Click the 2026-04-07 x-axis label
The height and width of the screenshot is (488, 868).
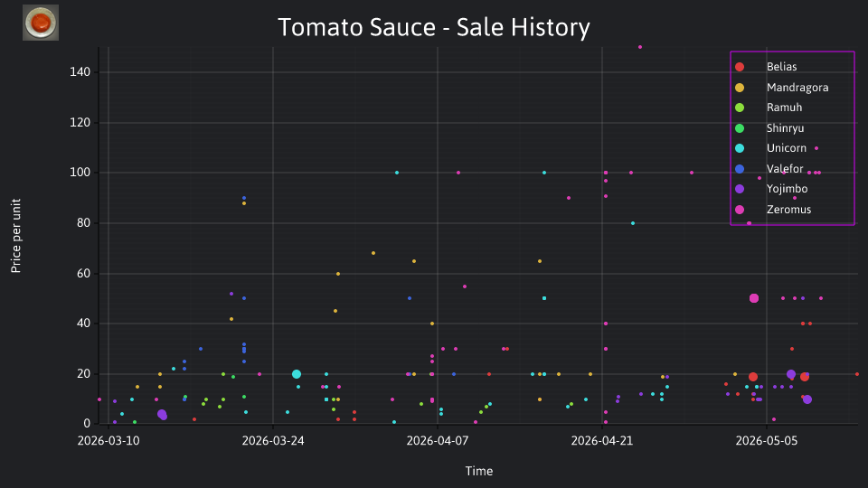click(438, 441)
